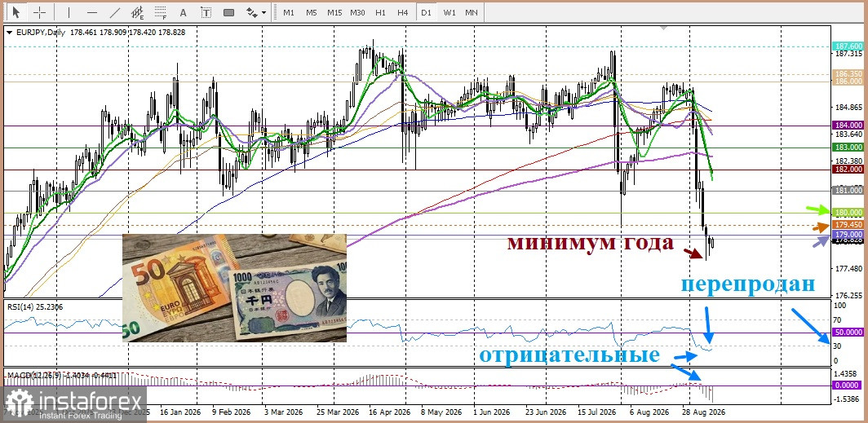This screenshot has width=868, height=423.
Task: Select the diagonal trendline tool
Action: tap(115, 11)
